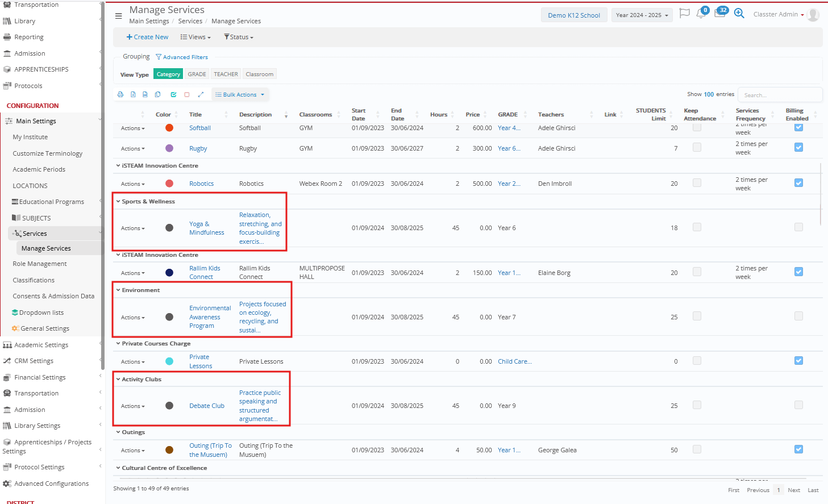Screen dimensions: 828x504
Task: Switch View Type to TEACHER
Action: pos(226,74)
